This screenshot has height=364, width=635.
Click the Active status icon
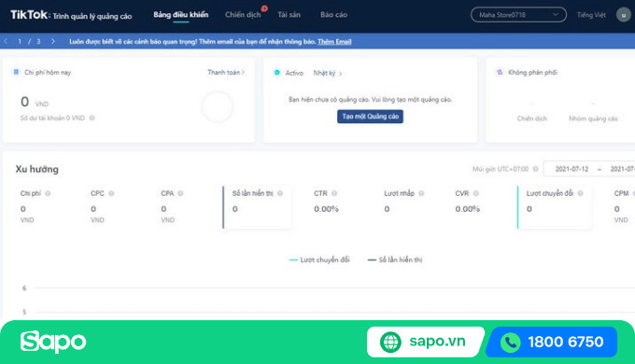(277, 73)
